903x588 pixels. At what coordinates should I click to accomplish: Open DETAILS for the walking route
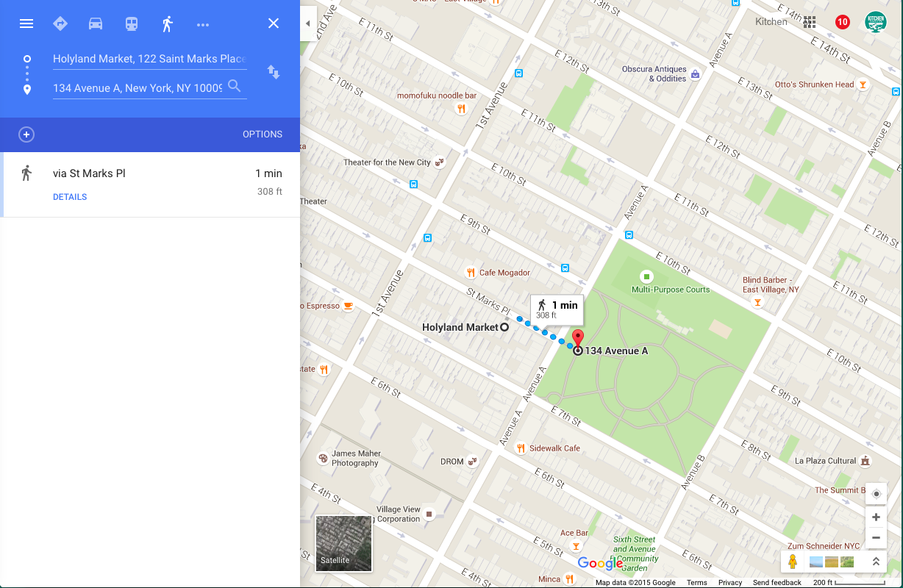[70, 197]
